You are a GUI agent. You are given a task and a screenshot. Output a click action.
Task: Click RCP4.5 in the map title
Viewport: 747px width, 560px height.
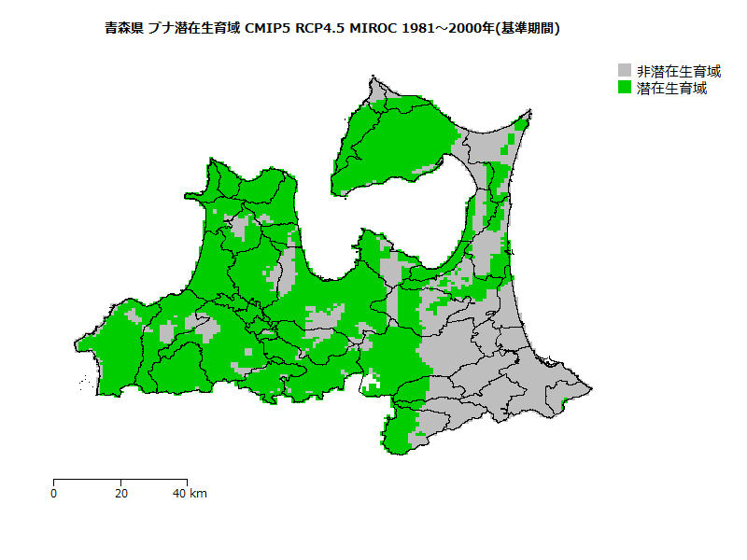[321, 29]
